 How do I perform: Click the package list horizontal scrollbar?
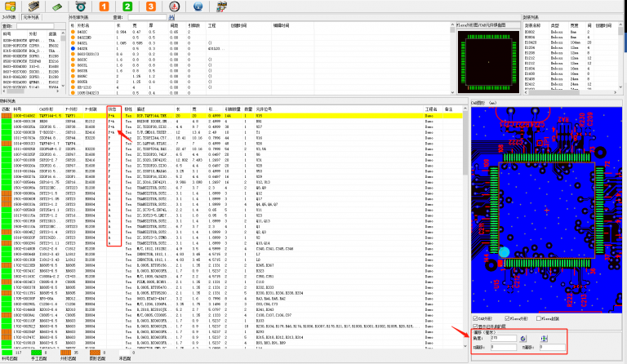tap(571, 92)
